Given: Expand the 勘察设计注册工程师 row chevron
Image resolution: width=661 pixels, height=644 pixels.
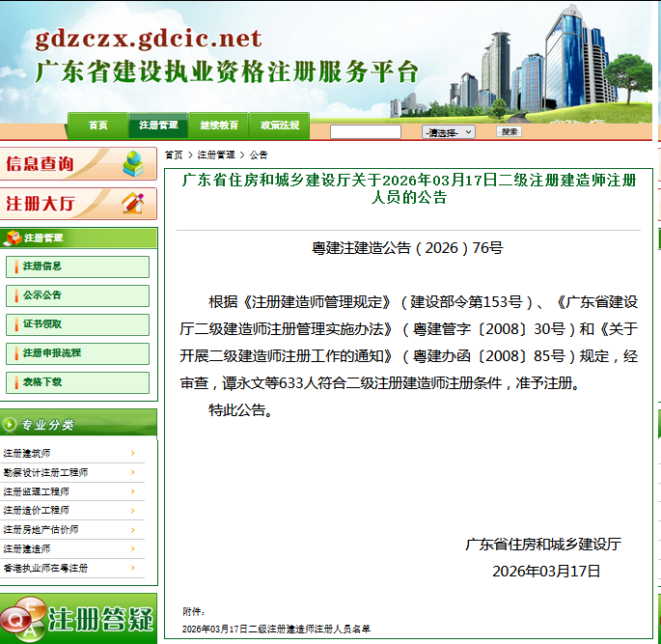Looking at the screenshot, I should click(x=133, y=472).
